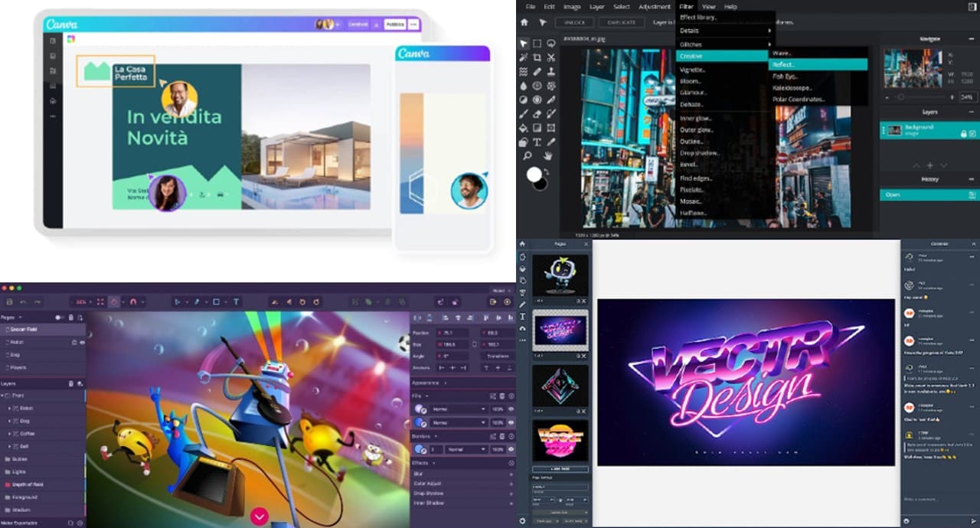Open the Borders Normal blend dropdown
Screen dimensions: 980x528
point(466,449)
